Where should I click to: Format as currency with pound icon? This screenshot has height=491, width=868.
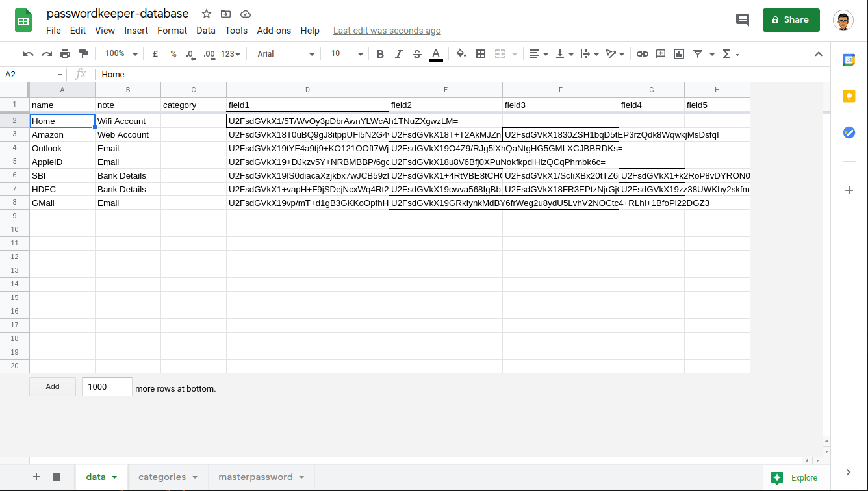(155, 54)
